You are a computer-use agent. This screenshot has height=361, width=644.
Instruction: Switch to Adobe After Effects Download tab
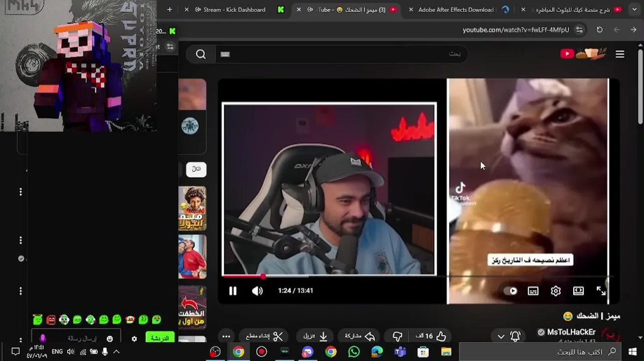pos(456,10)
